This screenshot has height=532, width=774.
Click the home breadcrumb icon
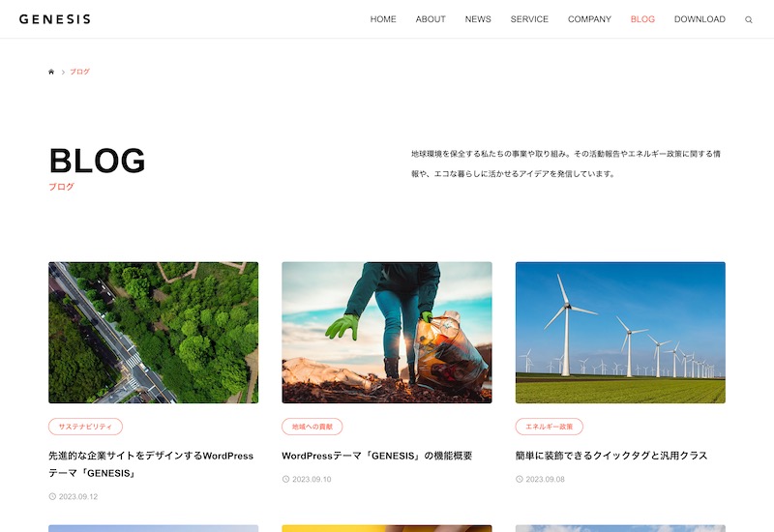pos(51,72)
